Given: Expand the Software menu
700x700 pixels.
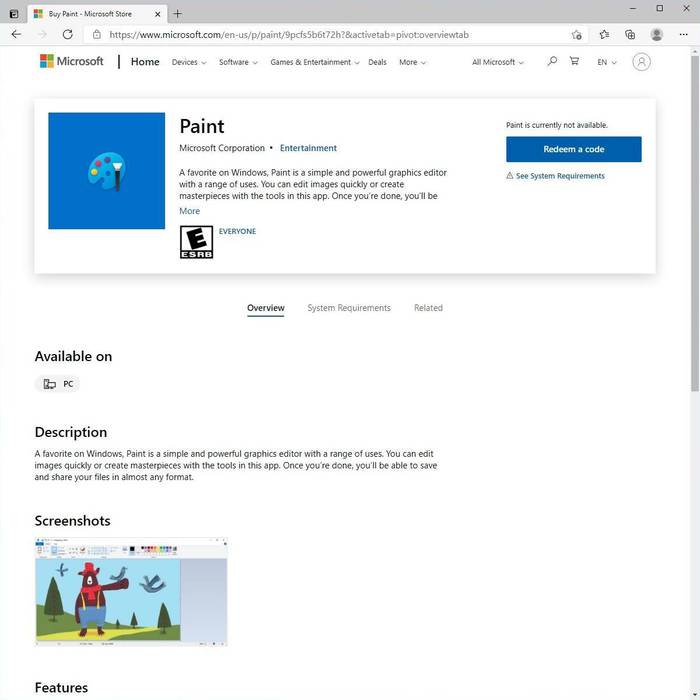Looking at the screenshot, I should coord(238,62).
